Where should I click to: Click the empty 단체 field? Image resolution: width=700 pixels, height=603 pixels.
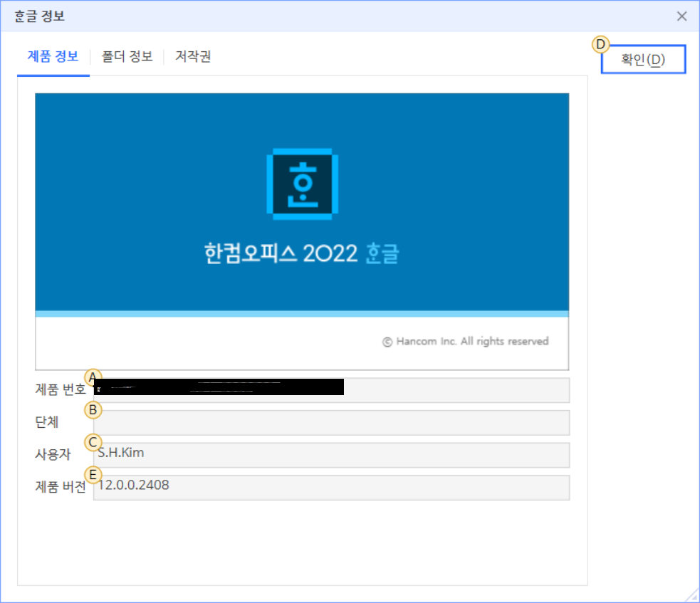click(x=331, y=422)
